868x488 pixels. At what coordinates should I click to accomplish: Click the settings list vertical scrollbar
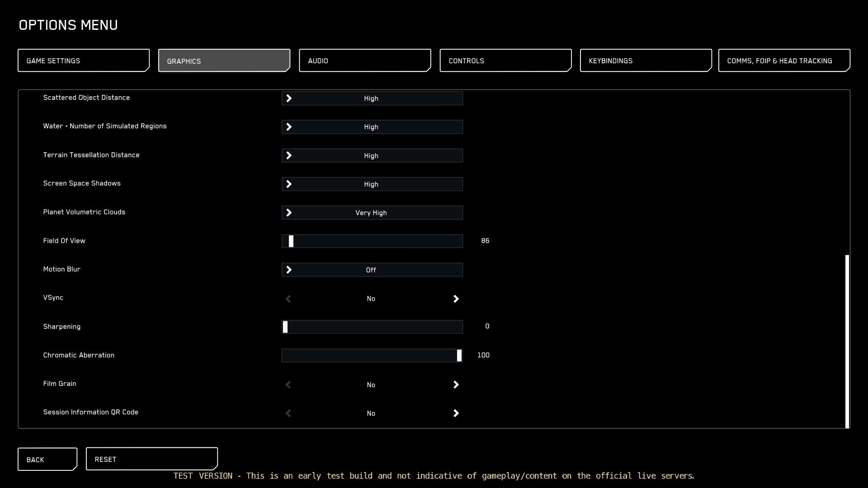[847, 341]
